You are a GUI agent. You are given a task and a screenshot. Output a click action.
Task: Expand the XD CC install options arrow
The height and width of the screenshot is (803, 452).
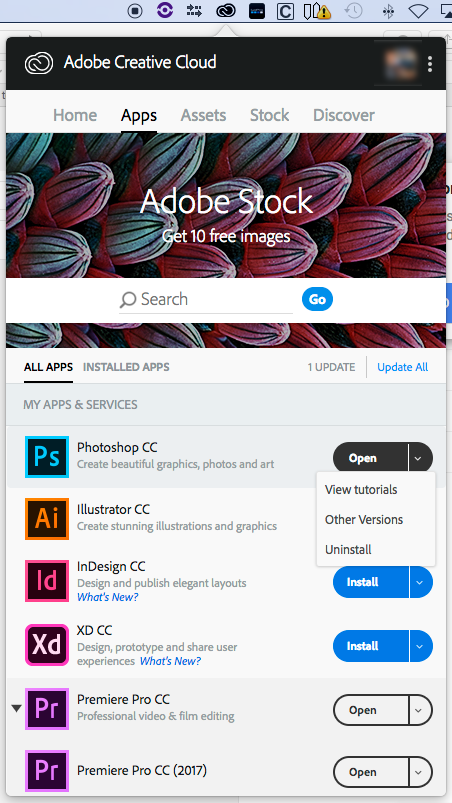tap(421, 646)
